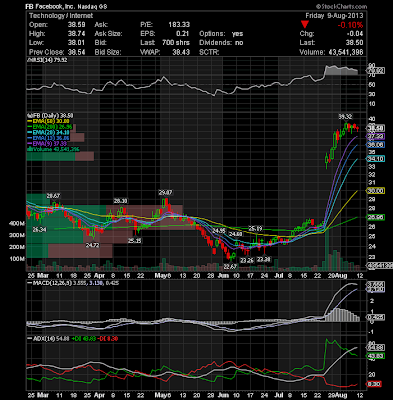Click the 29.07 high annotation in May
Viewport: 393px width, 400px height.
coord(165,192)
